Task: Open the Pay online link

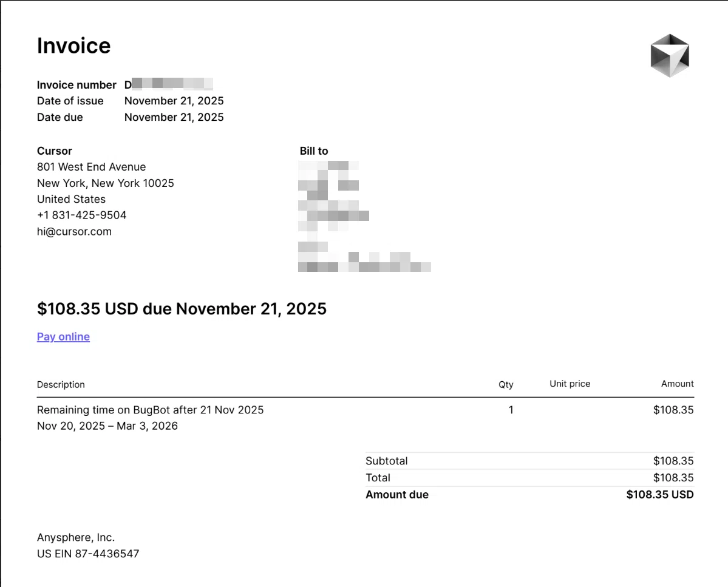Action: point(63,337)
